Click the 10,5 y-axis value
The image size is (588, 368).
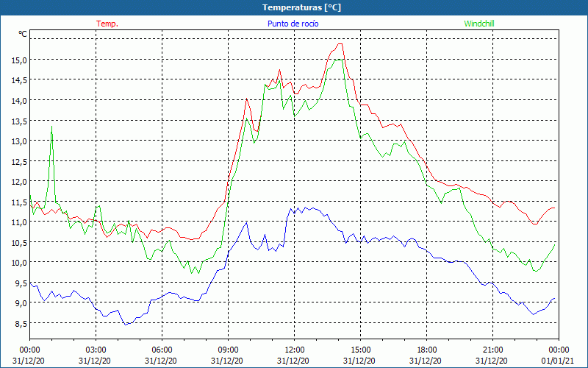(x=20, y=242)
